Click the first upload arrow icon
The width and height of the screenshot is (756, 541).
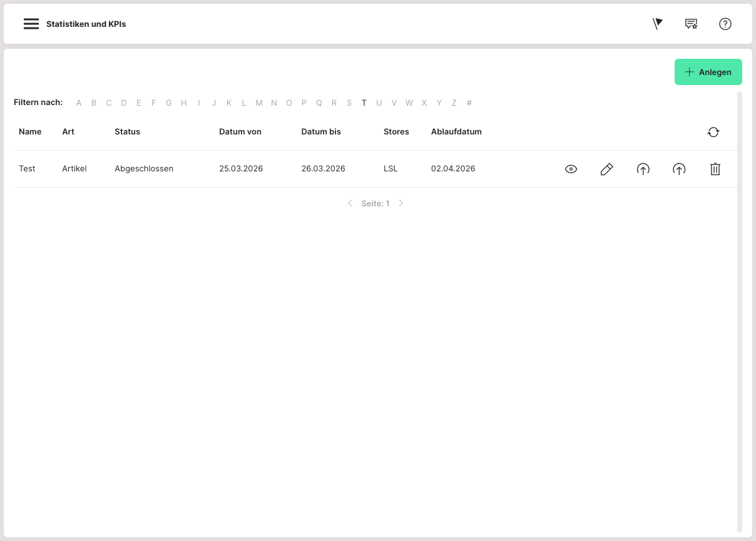(643, 169)
